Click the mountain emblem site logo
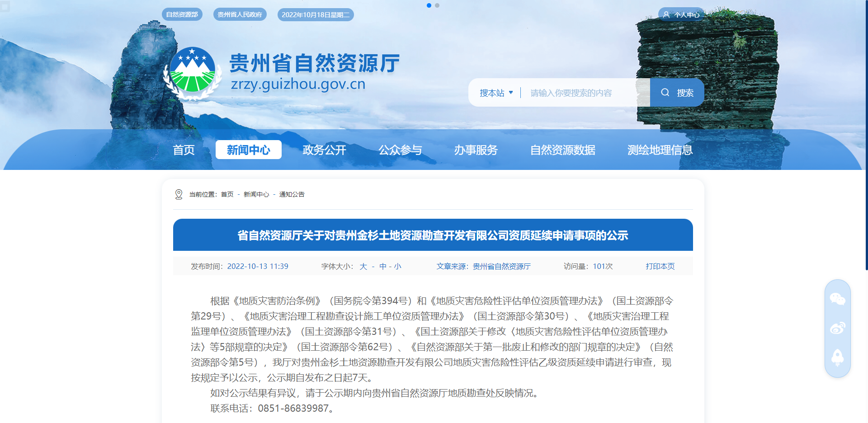868x423 pixels. (193, 67)
